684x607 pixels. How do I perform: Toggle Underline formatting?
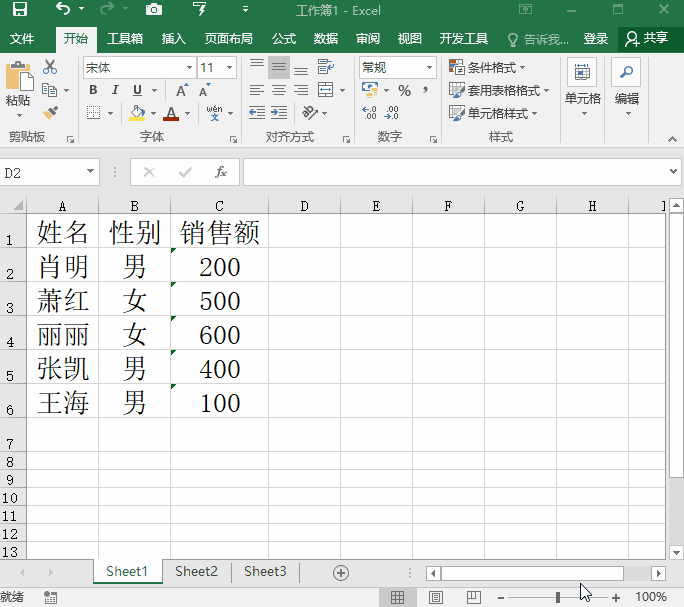coord(137,90)
